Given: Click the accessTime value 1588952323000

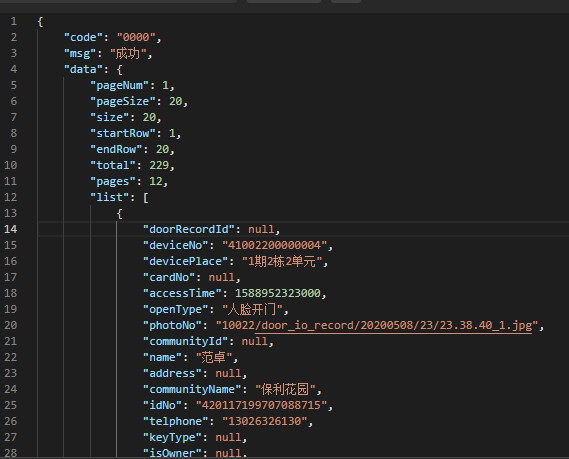Looking at the screenshot, I should (278, 293).
